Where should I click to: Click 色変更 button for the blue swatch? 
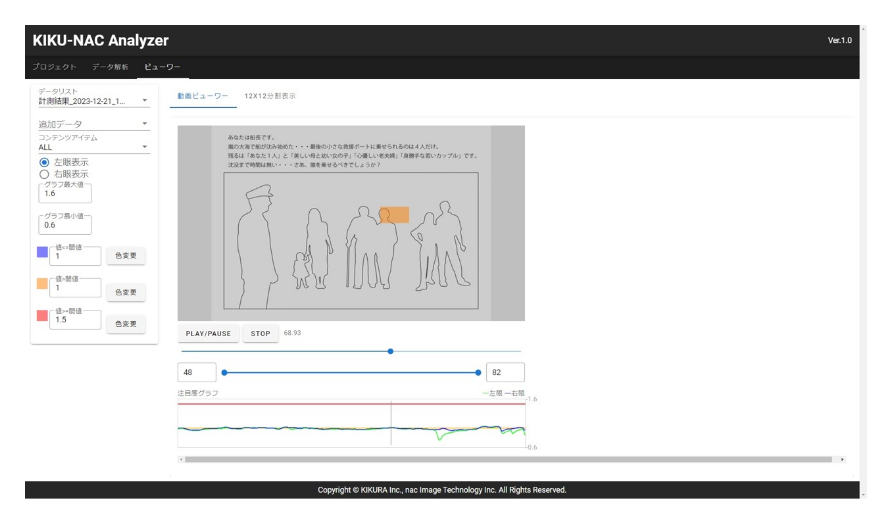tap(126, 256)
